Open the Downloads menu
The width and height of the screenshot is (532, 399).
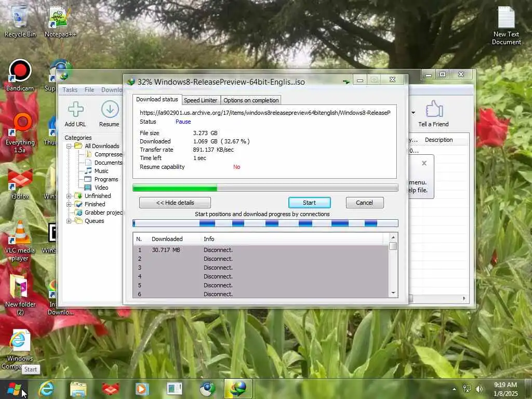112,89
